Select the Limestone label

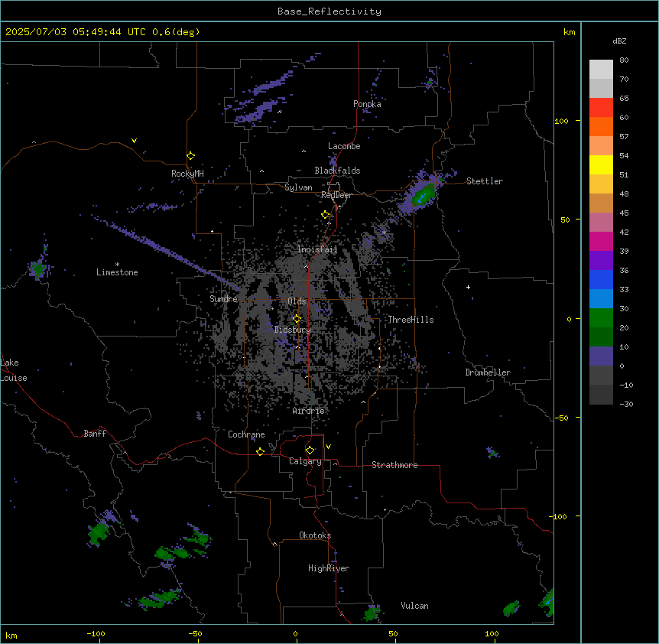pyautogui.click(x=117, y=272)
